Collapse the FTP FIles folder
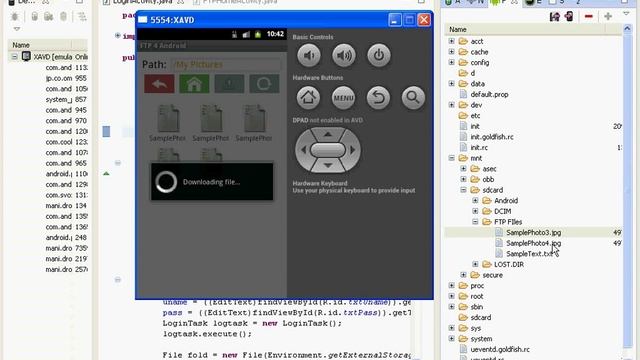The width and height of the screenshot is (640, 360). (x=475, y=222)
